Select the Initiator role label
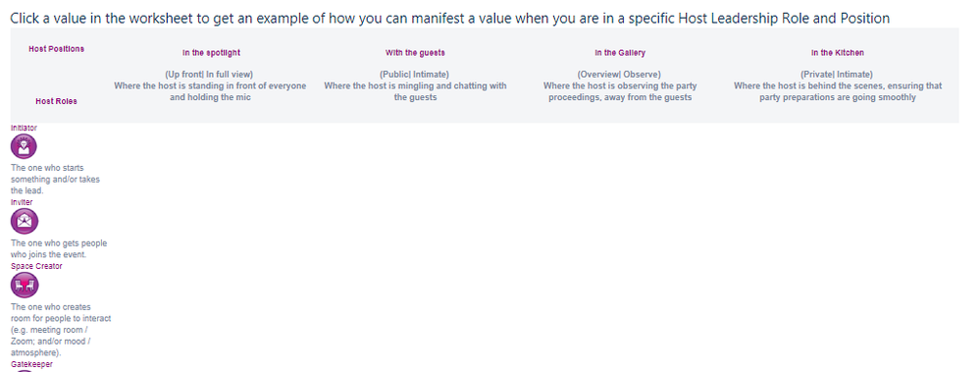Viewport: 980px width, 372px height. pyautogui.click(x=24, y=128)
